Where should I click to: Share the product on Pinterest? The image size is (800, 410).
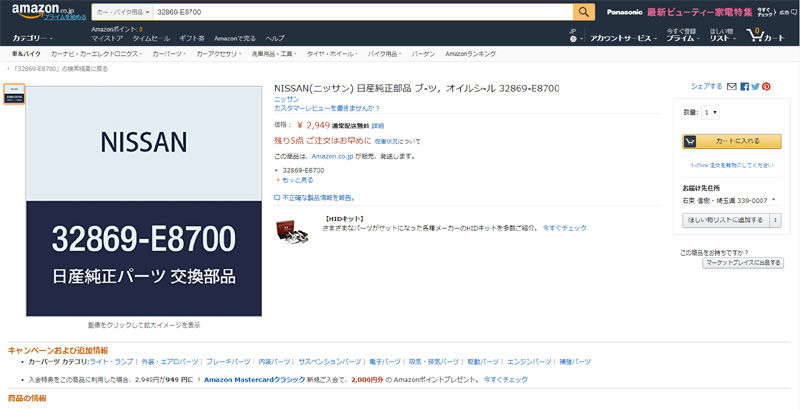click(766, 87)
